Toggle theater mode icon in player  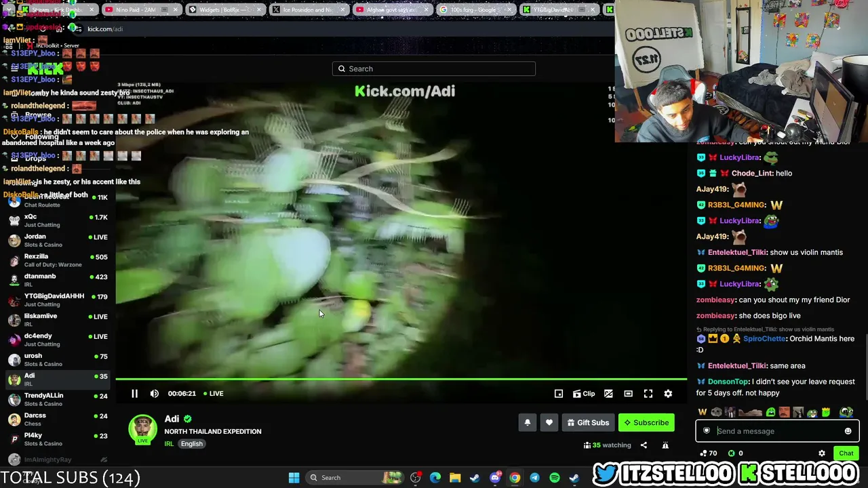tap(629, 394)
